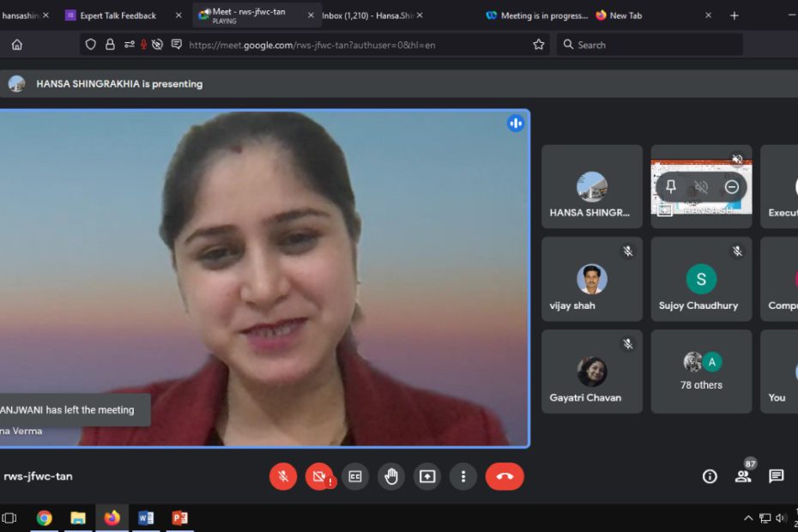The width and height of the screenshot is (798, 532).
Task: Open the chat panel icon
Action: pyautogui.click(x=777, y=476)
